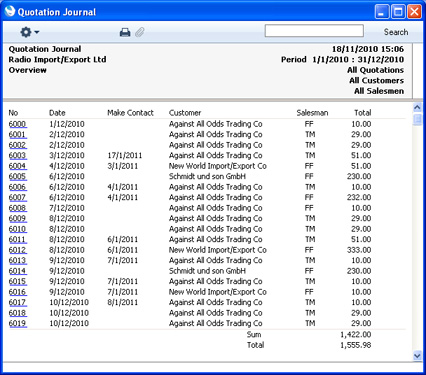Open quotation 6013 link
Image resolution: width=426 pixels, height=375 pixels.
[18, 260]
